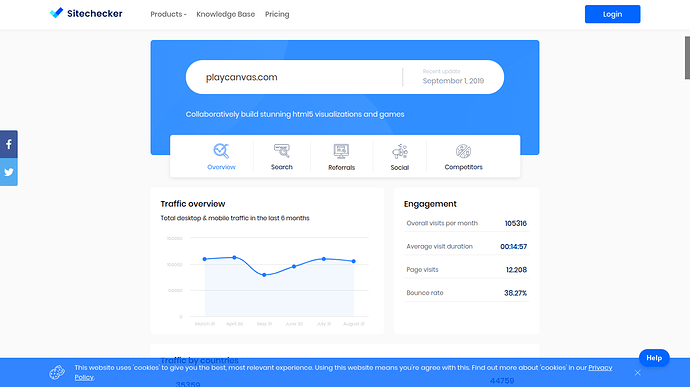Screen dimensions: 690x387
Task: Click the page vertical scrollbar thumb
Action: (x=687, y=58)
